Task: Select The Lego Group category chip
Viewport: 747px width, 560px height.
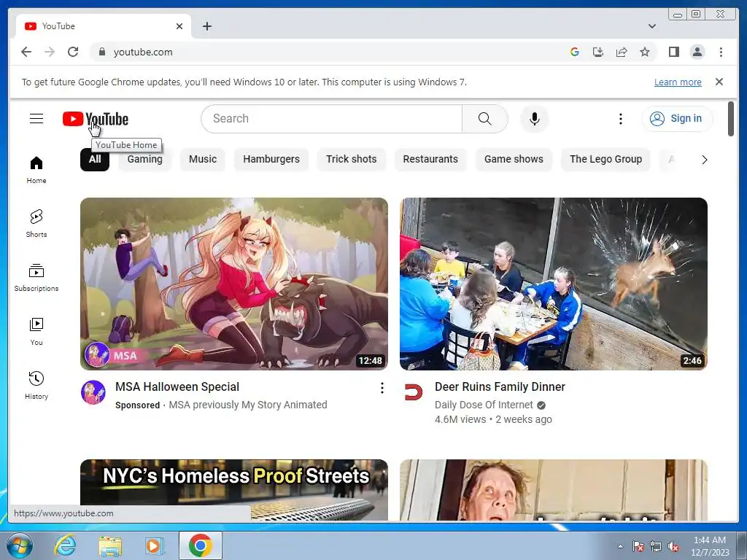Action: [x=605, y=159]
